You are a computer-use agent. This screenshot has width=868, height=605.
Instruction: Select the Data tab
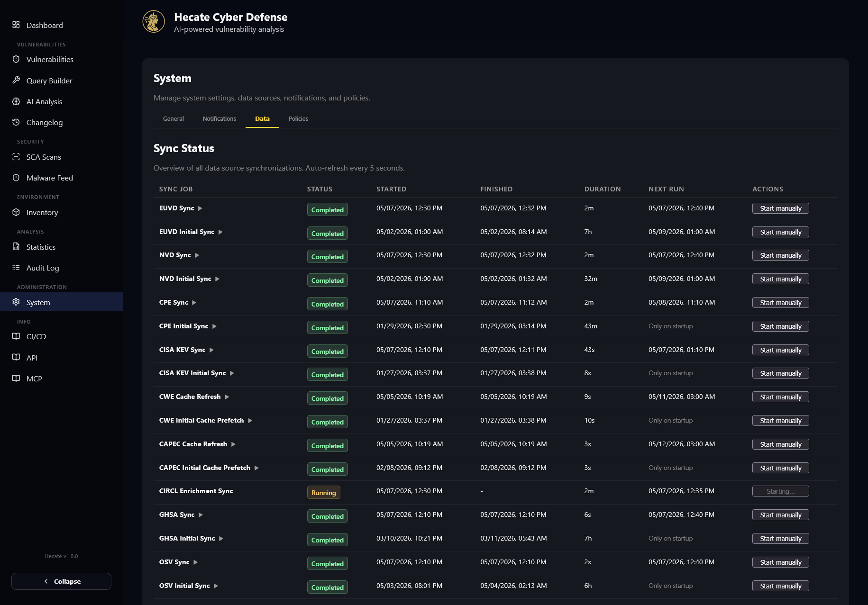tap(262, 119)
